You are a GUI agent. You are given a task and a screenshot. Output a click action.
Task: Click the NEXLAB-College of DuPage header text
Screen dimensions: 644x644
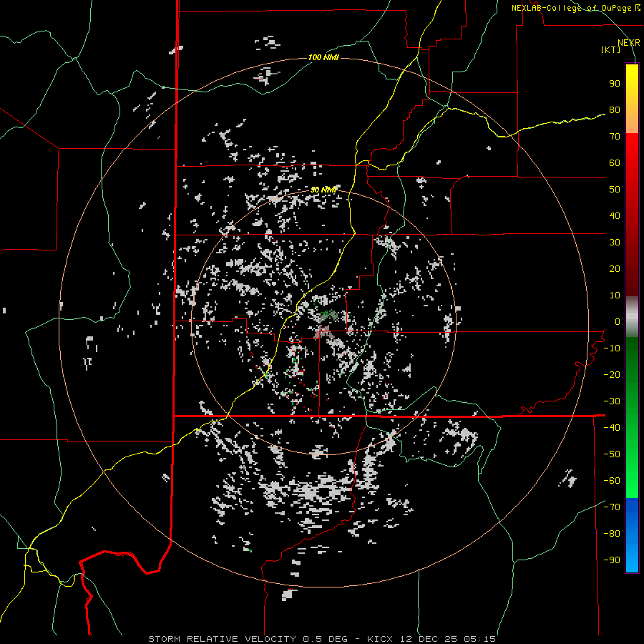point(576,8)
